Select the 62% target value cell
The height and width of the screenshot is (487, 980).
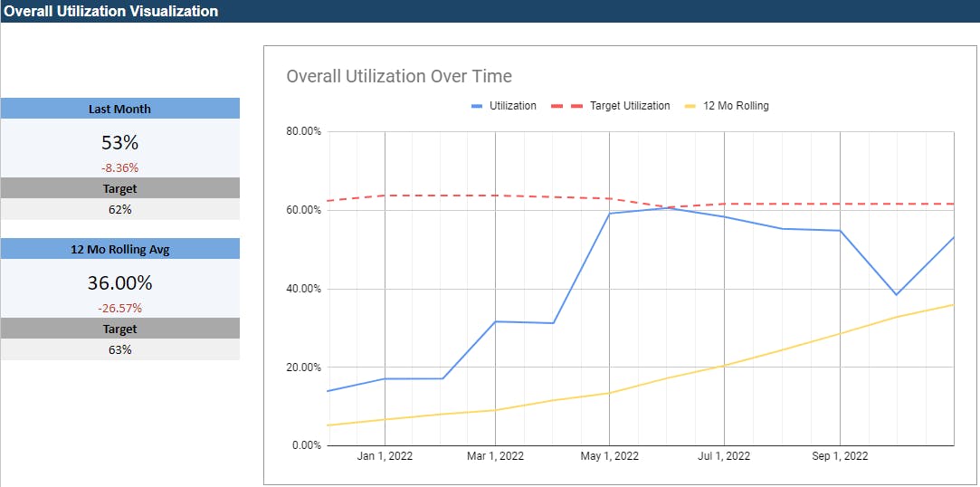[x=119, y=209]
